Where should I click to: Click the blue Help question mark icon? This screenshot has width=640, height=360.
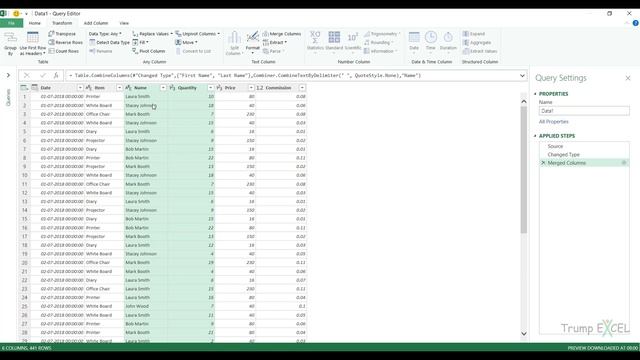636,23
